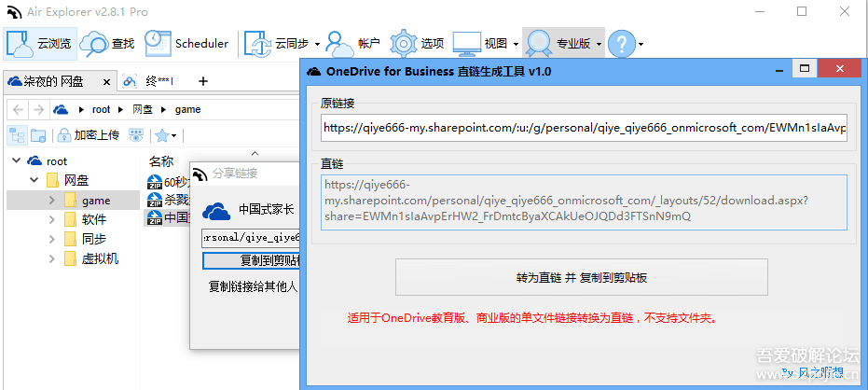The image size is (868, 390).
Task: Expand the game folder node
Action: (52, 200)
